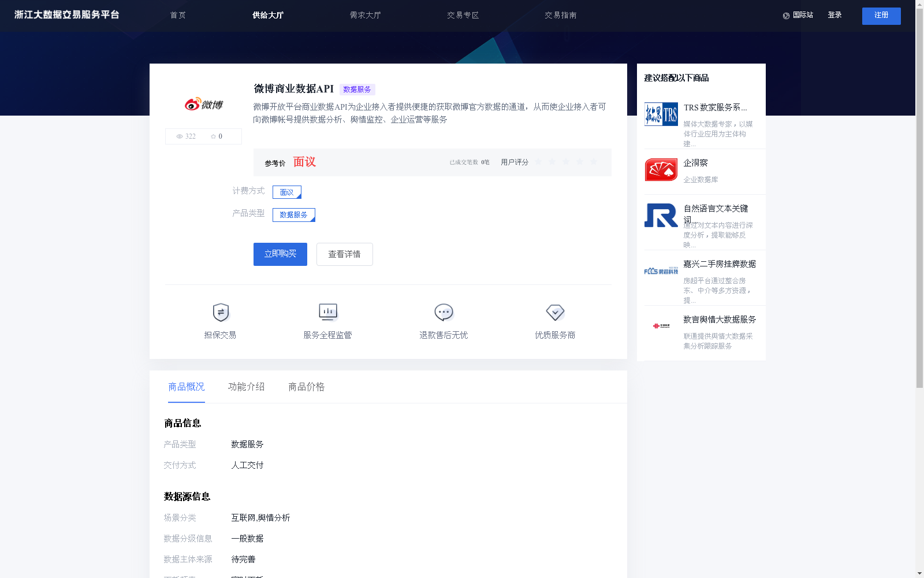This screenshot has height=578, width=924.
Task: Click the 查看详情 button
Action: point(345,254)
